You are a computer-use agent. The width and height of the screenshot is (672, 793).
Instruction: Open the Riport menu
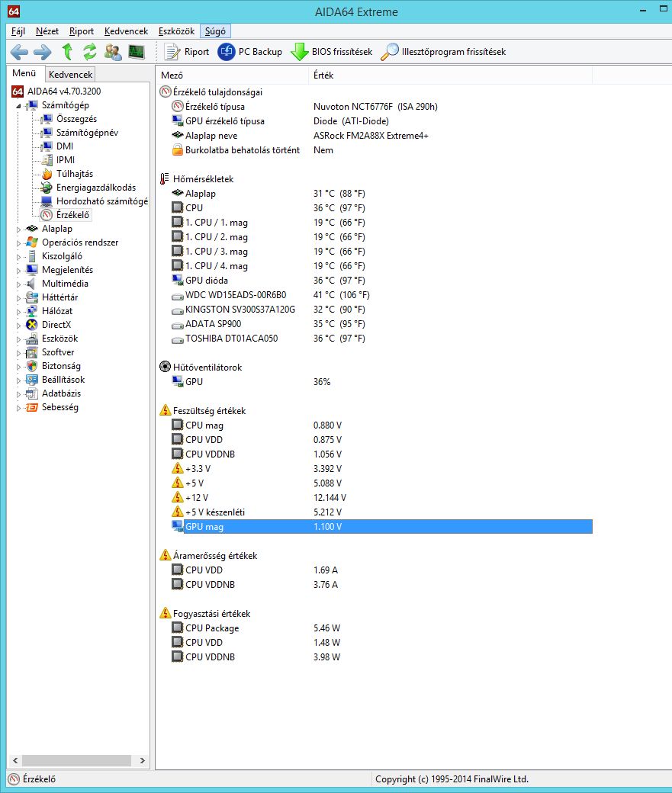82,31
